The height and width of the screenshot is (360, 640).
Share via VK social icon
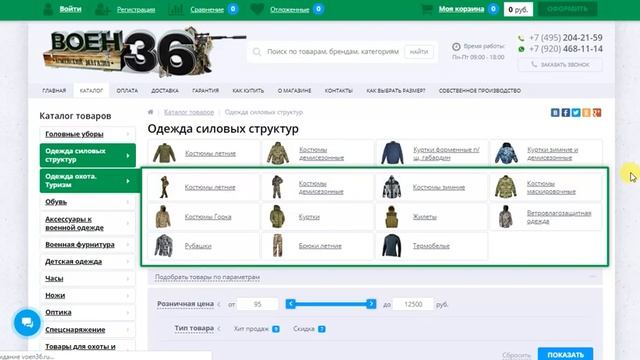(x=555, y=113)
